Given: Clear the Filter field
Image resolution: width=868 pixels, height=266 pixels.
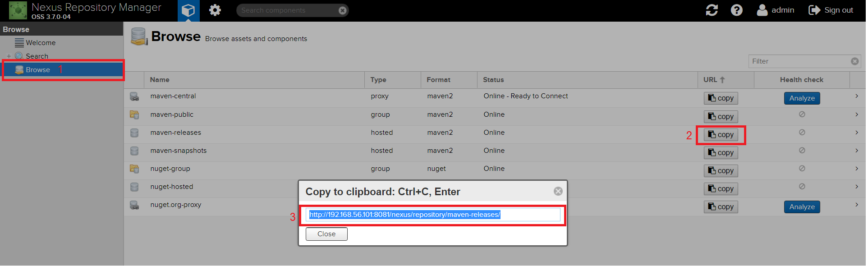Looking at the screenshot, I should pyautogui.click(x=854, y=61).
